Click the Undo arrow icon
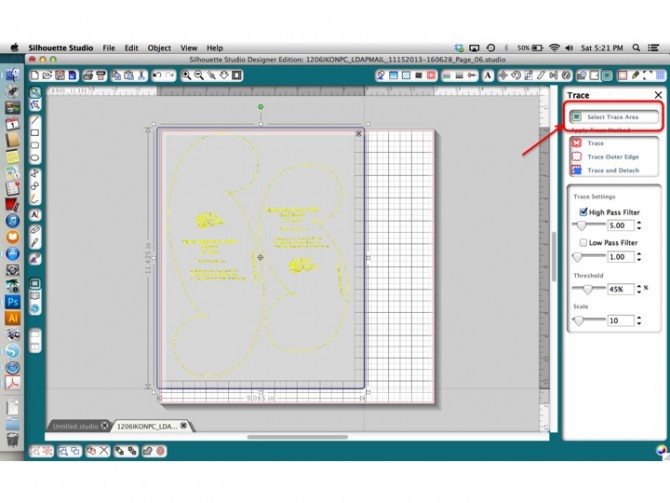Viewport: 670px width, 503px height. tap(157, 76)
